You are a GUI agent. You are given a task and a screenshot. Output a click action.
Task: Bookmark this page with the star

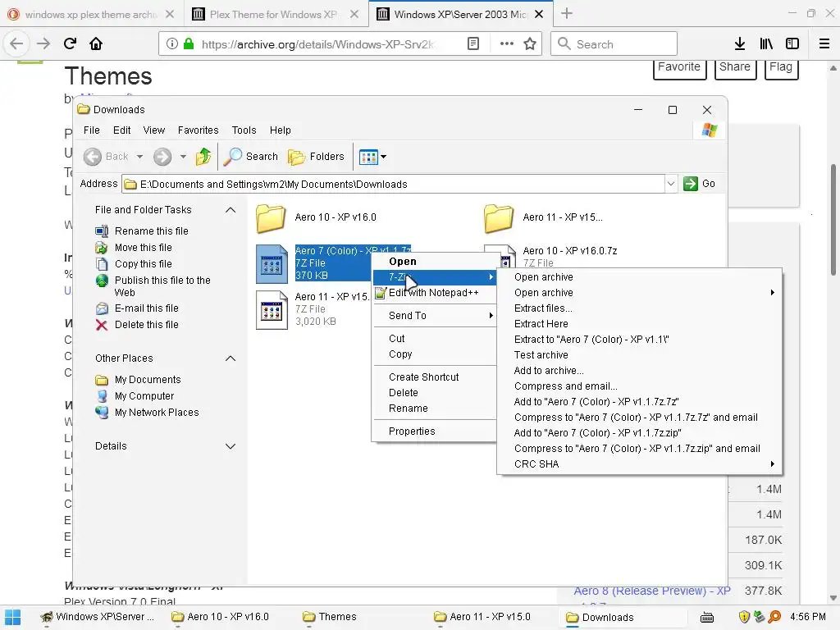click(530, 44)
